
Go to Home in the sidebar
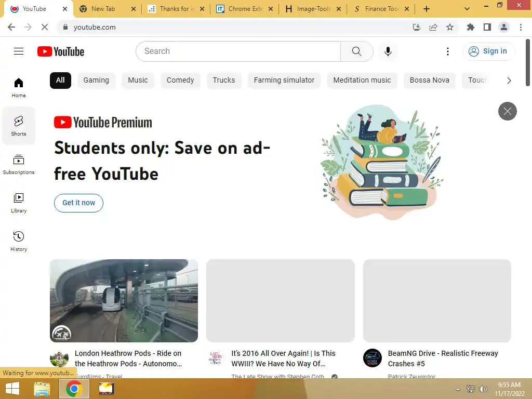pos(19,87)
